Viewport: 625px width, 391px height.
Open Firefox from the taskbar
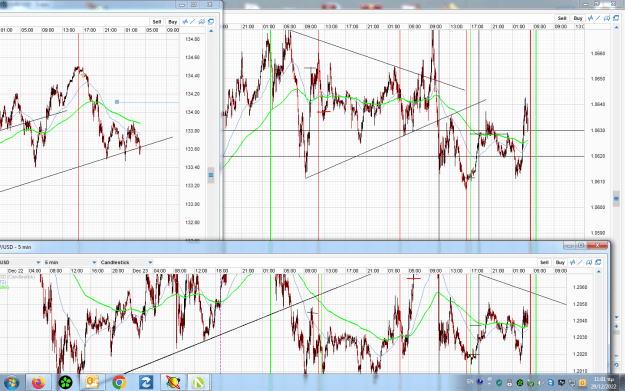pos(38,383)
